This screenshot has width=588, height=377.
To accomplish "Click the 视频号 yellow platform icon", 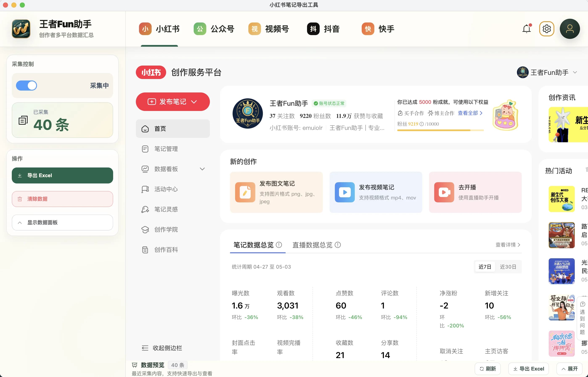I will [254, 29].
